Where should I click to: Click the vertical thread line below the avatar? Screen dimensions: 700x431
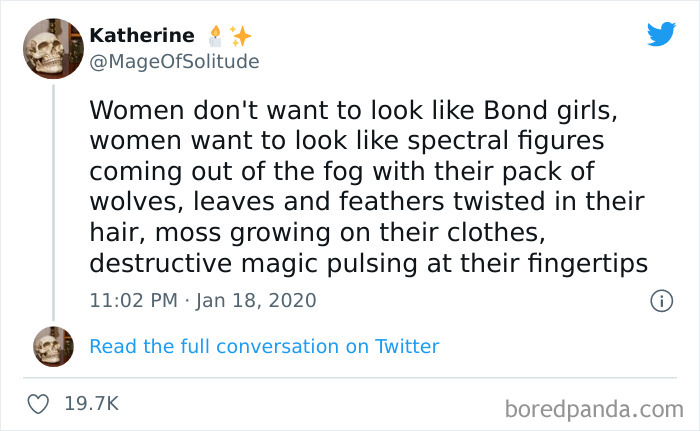click(53, 200)
